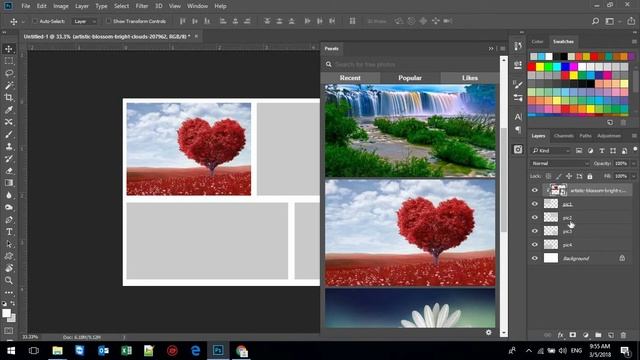Open the File menu
This screenshot has height=360, width=640.
(x=26, y=6)
